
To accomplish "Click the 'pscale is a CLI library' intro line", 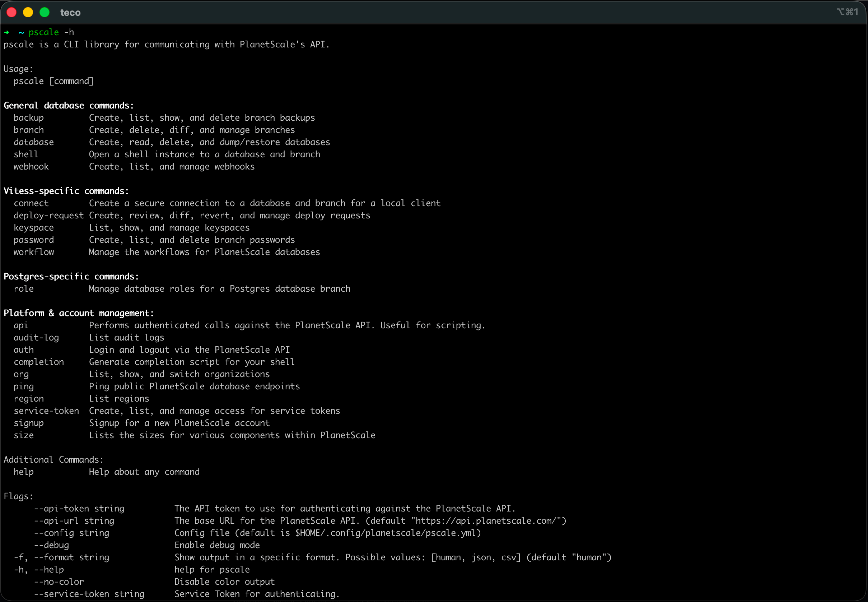I will (x=167, y=45).
